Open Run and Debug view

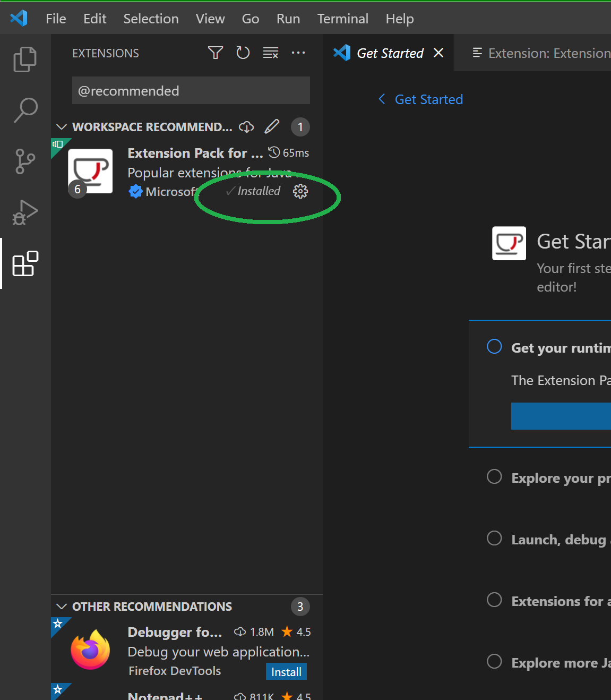tap(25, 212)
